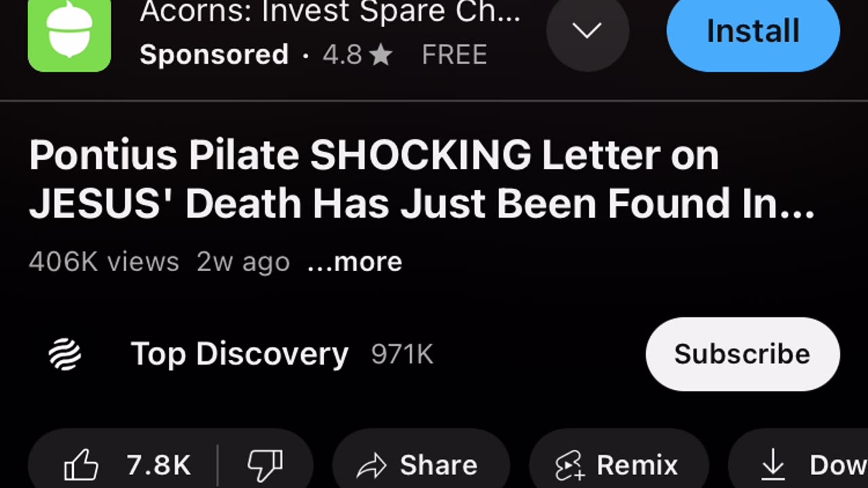Open the Top Discovery channel avatar
868x488 pixels.
click(65, 354)
